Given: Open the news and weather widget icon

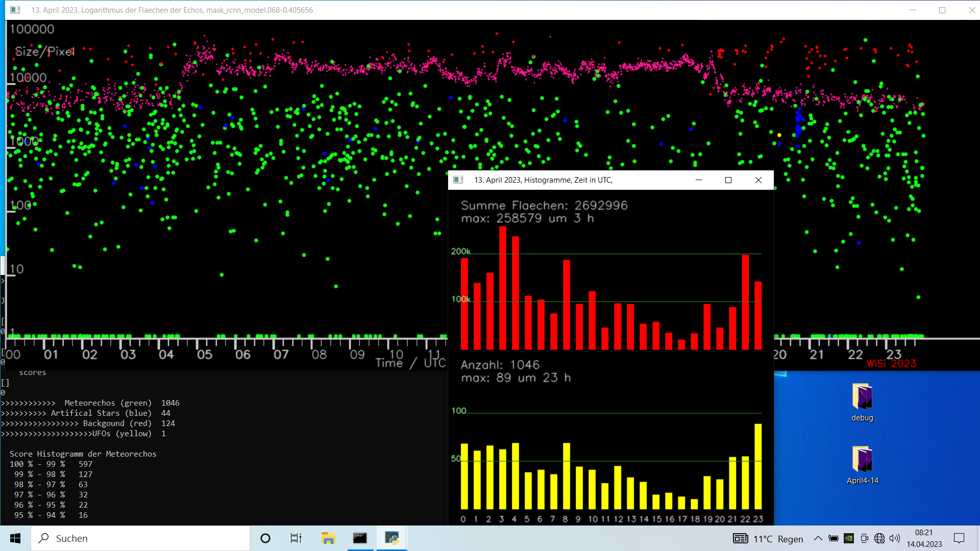Looking at the screenshot, I should coord(740,539).
